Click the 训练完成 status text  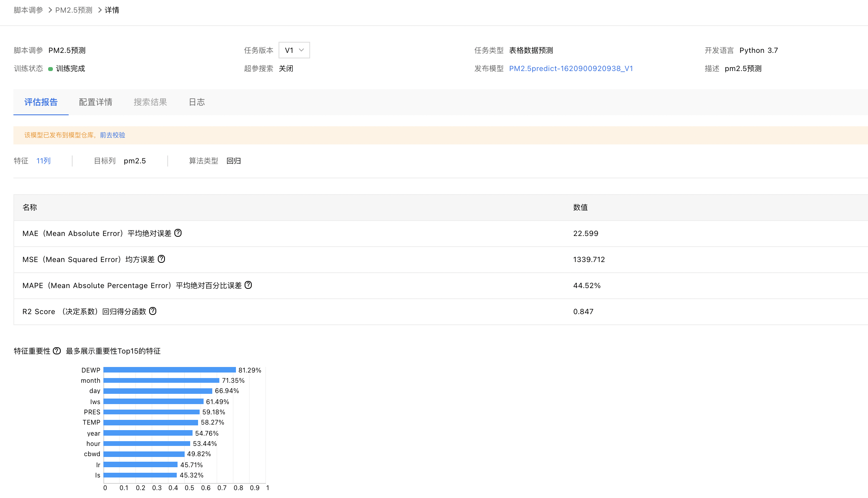click(x=71, y=68)
